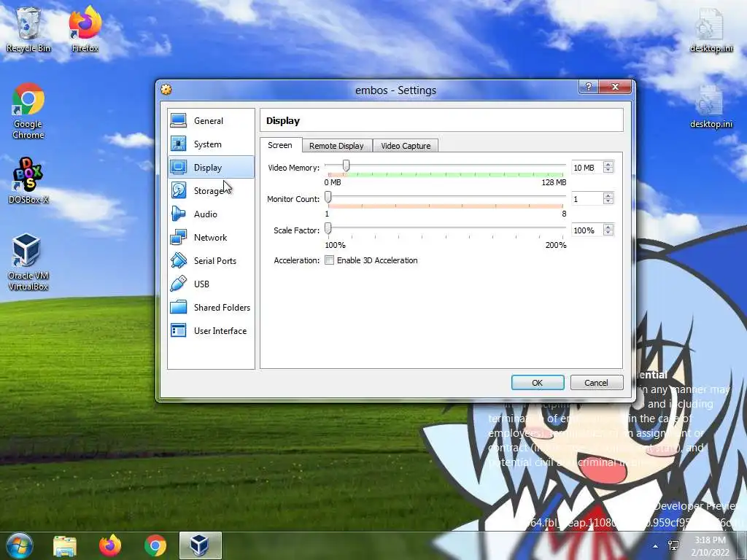747x560 pixels.
Task: Switch to the Video Capture tab
Action: coord(406,146)
